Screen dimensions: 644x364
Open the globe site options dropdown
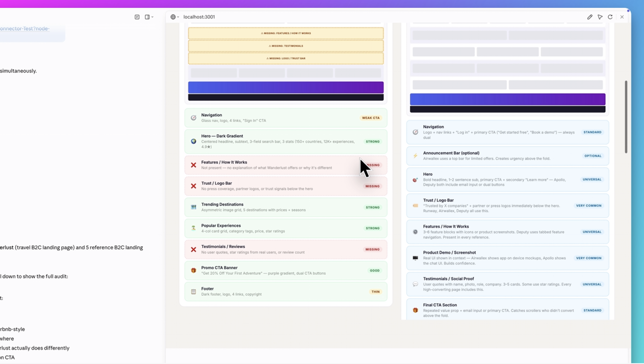(x=175, y=17)
